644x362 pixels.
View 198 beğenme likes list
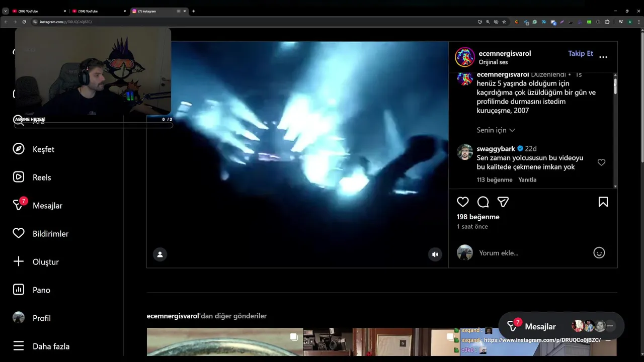pos(478,217)
